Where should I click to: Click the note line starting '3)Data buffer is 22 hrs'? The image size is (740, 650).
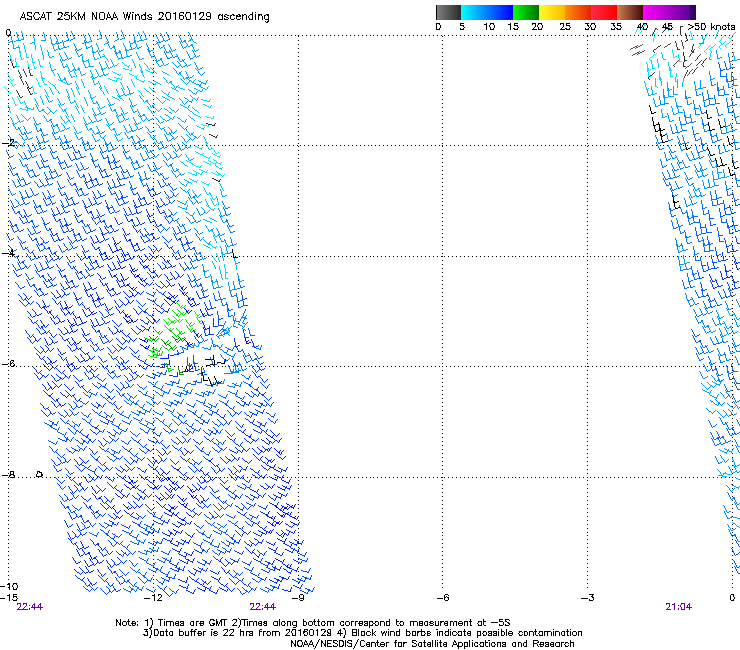[x=362, y=633]
